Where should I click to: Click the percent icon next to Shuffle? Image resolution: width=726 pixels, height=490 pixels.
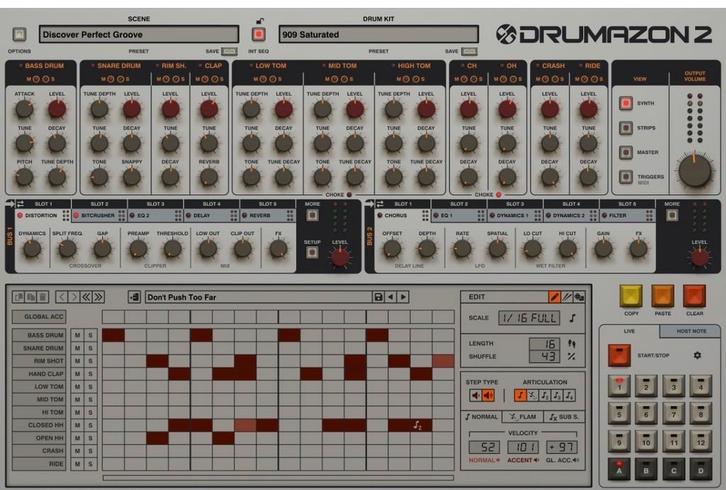pyautogui.click(x=572, y=356)
